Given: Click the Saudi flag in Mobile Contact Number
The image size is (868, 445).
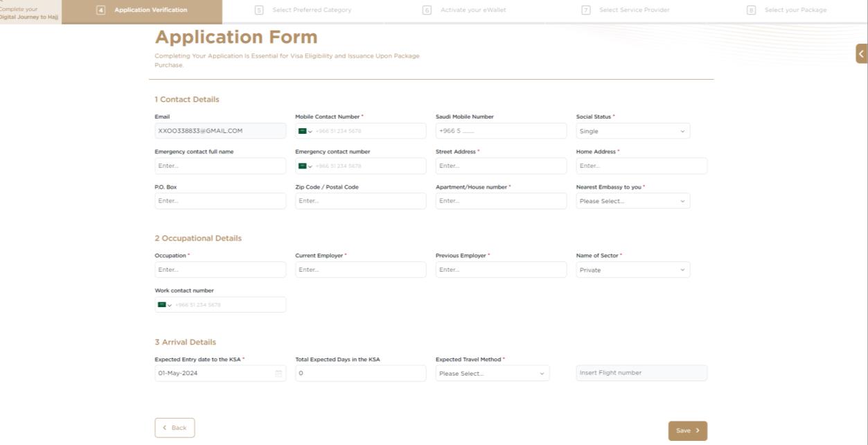Looking at the screenshot, I should pos(302,131).
